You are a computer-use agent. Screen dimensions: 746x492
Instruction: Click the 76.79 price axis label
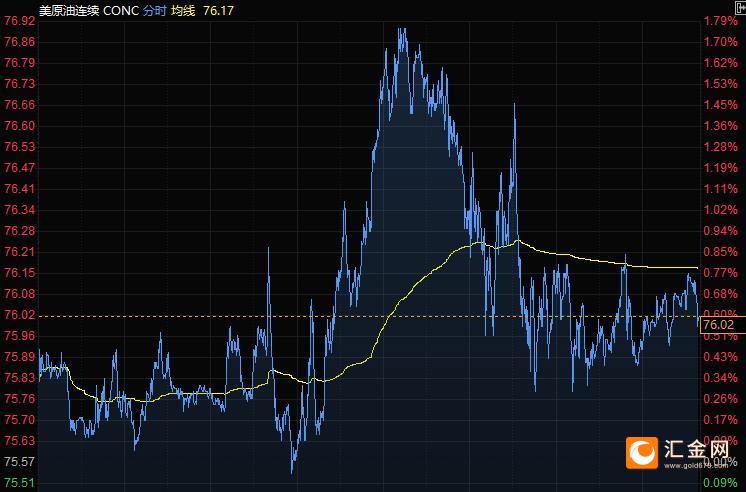(20, 63)
